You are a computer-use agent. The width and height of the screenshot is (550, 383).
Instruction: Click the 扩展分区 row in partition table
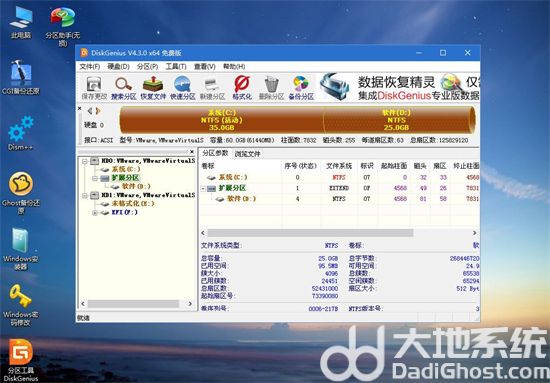tap(339, 188)
